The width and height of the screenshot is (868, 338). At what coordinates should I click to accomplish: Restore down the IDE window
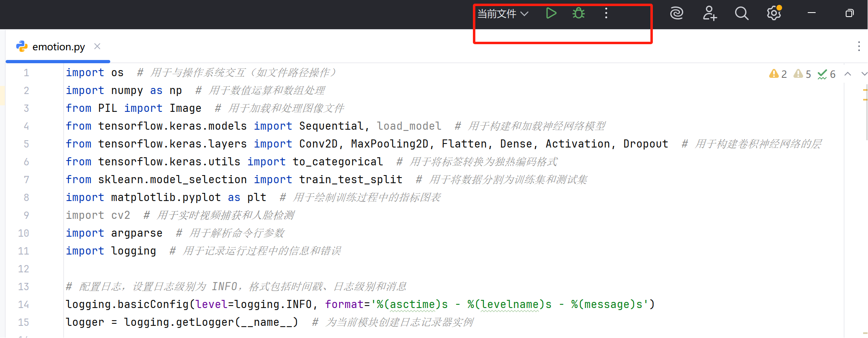pyautogui.click(x=849, y=13)
